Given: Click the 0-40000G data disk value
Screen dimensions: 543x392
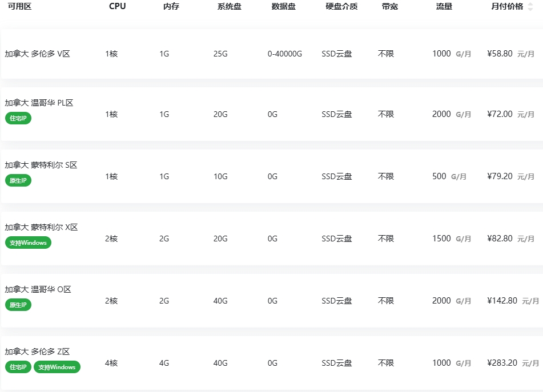Looking at the screenshot, I should (284, 54).
